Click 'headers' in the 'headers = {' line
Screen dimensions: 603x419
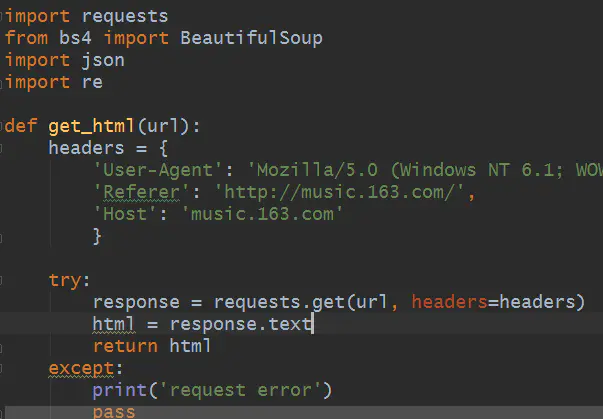coord(86,148)
